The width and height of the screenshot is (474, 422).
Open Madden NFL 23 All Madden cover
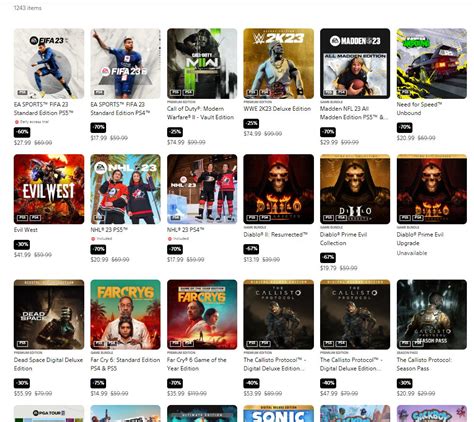click(x=355, y=63)
